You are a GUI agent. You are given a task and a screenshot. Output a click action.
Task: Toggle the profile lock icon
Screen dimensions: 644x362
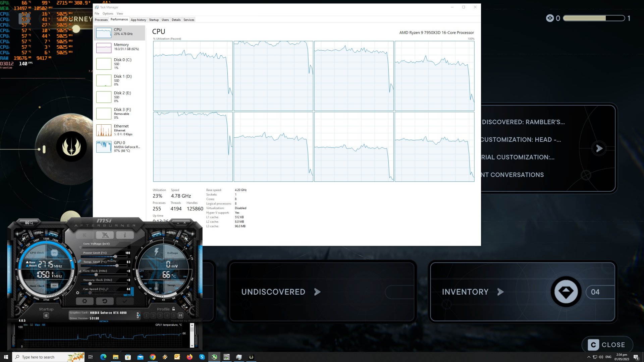(x=173, y=309)
